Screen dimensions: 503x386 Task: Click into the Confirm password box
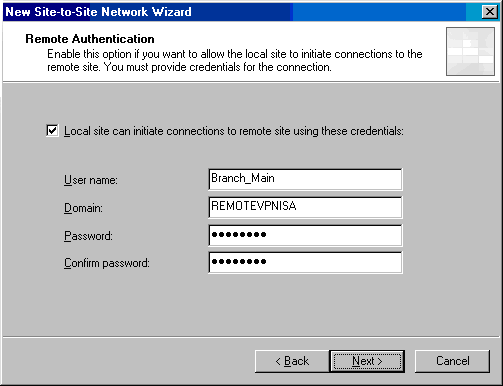pyautogui.click(x=305, y=262)
